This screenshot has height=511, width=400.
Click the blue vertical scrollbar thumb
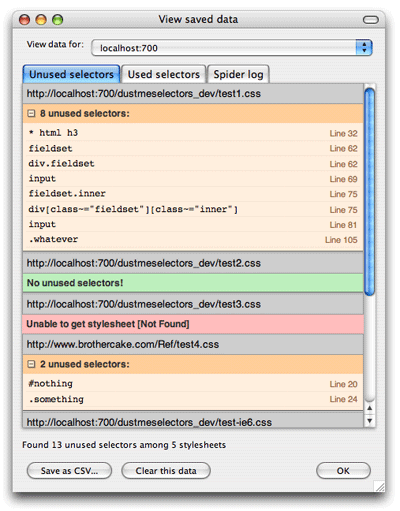[x=369, y=191]
